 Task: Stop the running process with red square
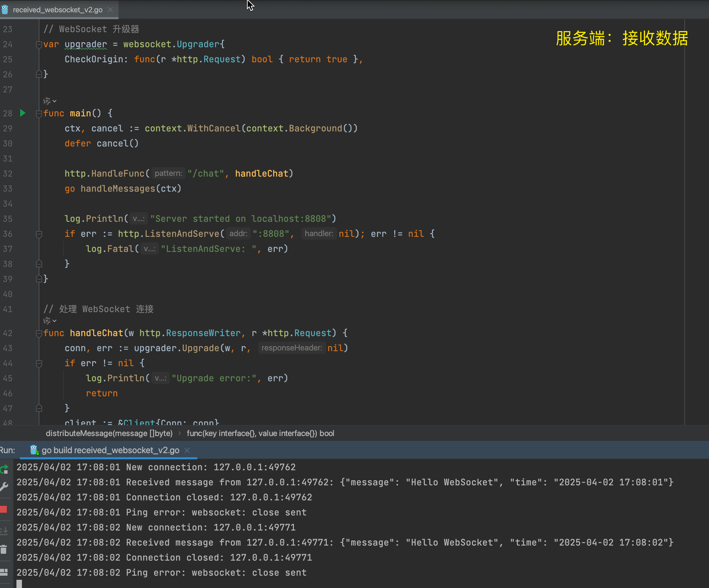[x=4, y=509]
